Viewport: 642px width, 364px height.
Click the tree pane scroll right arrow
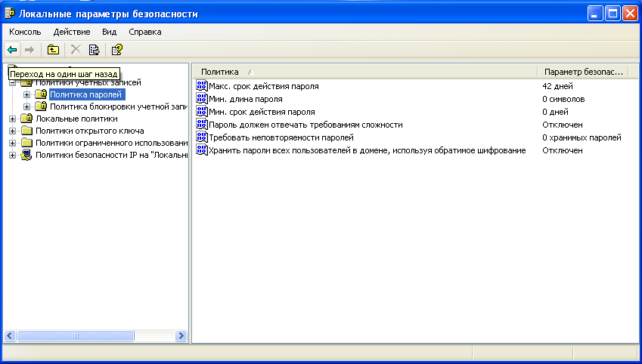click(181, 336)
